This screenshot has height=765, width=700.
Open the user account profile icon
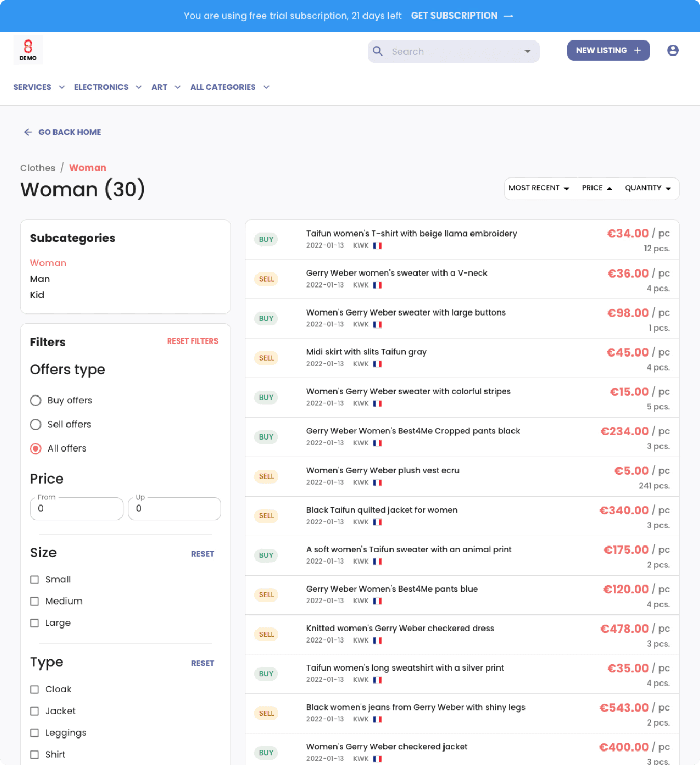[673, 50]
